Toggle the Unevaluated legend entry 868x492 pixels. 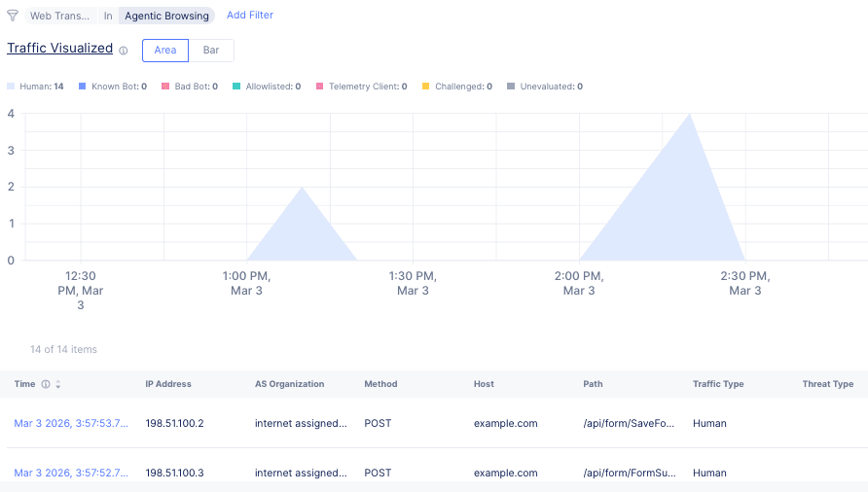pyautogui.click(x=546, y=87)
